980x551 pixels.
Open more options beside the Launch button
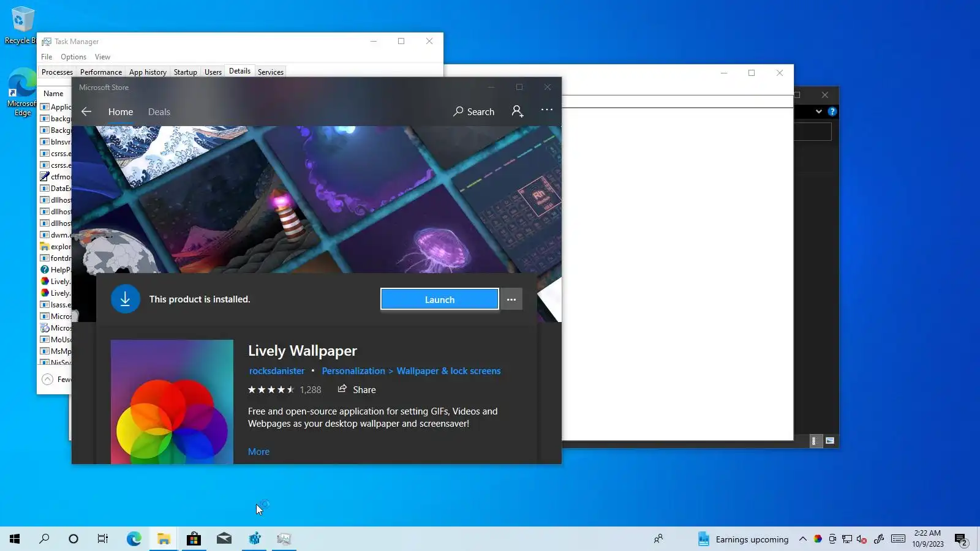click(511, 299)
